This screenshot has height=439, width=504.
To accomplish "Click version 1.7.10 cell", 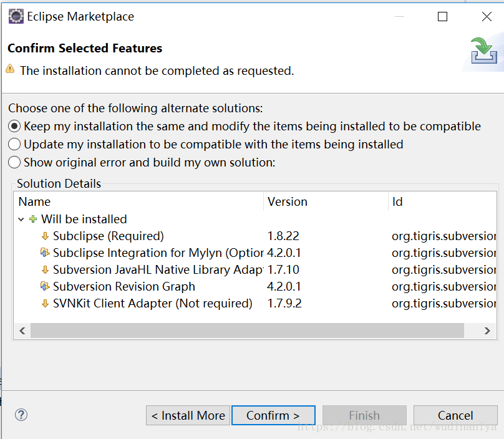I will [283, 269].
